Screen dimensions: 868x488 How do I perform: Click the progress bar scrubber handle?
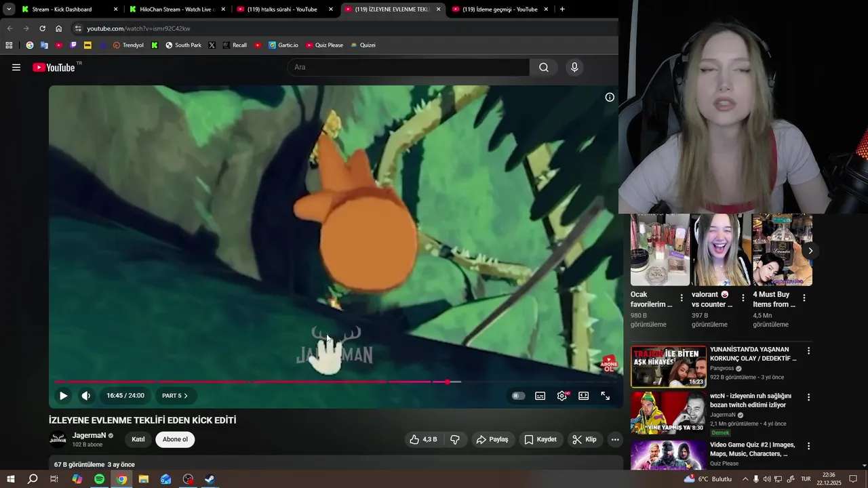pyautogui.click(x=448, y=382)
